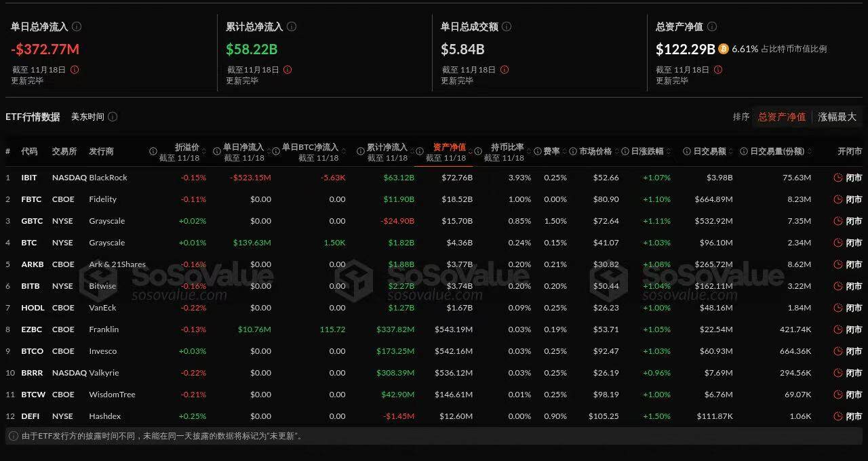The image size is (868, 461).
Task: Open the GBTC ticker row
Action: 32,221
